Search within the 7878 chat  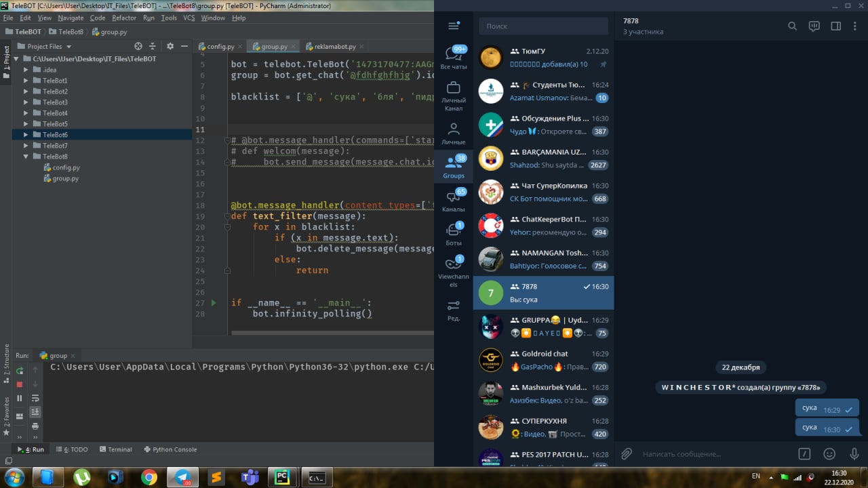click(x=792, y=26)
